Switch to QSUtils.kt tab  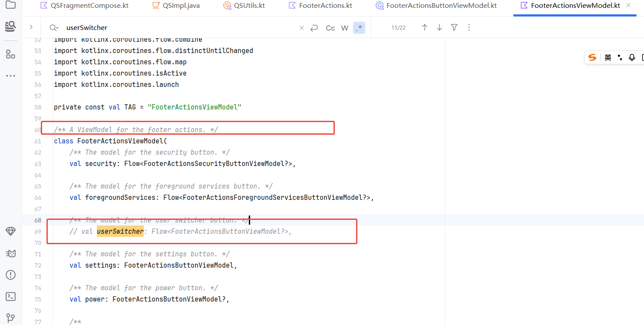(x=244, y=6)
